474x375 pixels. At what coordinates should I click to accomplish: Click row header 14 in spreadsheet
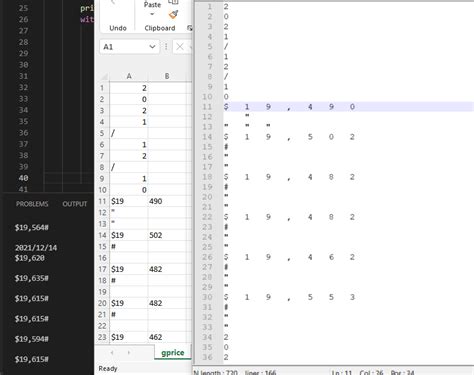(x=102, y=235)
